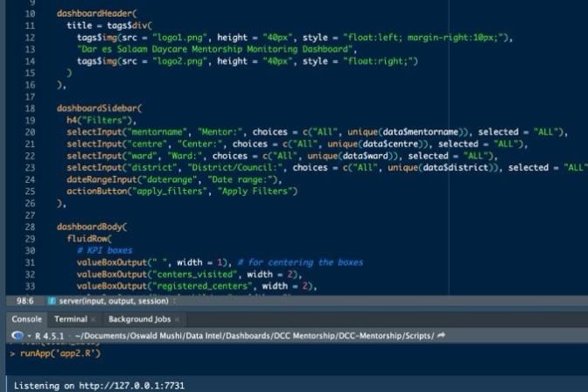Viewport: 588px width, 392px height.
Task: Open the Background Jobs tab
Action: (138, 319)
